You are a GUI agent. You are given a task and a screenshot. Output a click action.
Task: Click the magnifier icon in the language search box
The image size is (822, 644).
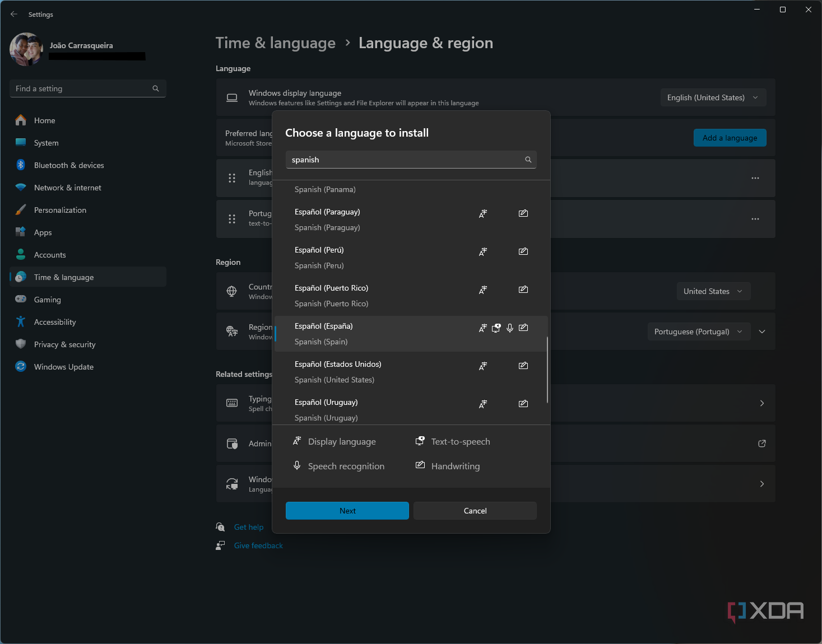527,160
